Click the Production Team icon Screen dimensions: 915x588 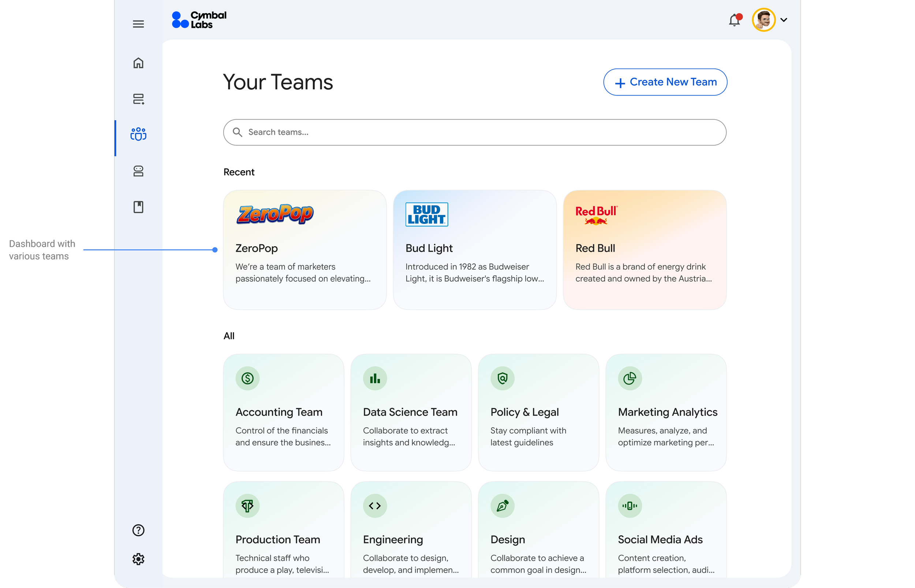(x=247, y=506)
